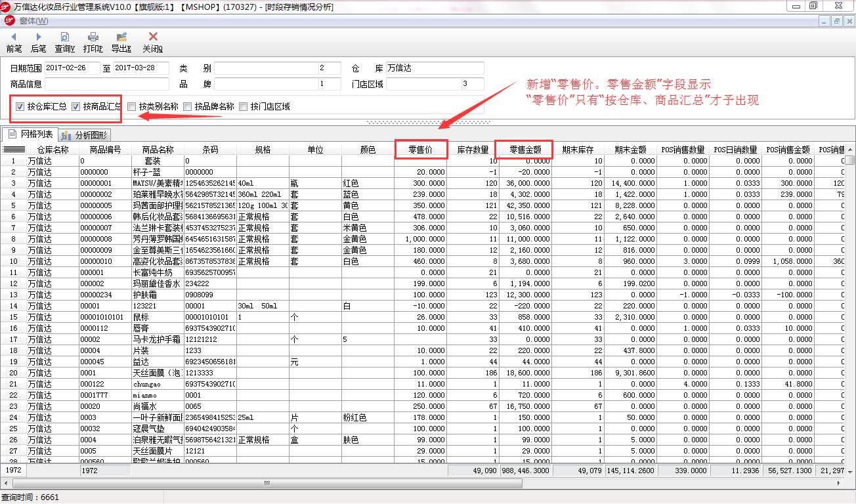Viewport: 856px width, 504px height.
Task: Select product cell 尚福水
Action: click(158, 406)
